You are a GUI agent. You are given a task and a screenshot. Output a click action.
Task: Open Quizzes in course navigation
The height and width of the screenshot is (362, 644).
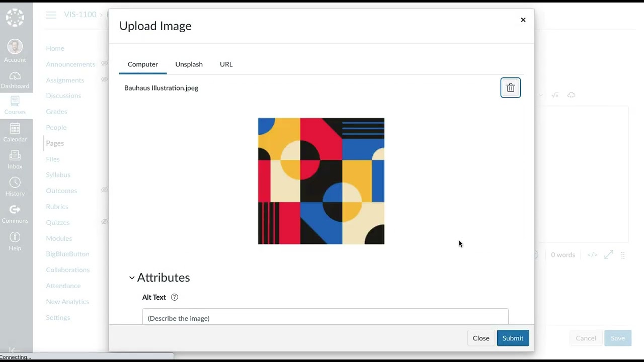pyautogui.click(x=58, y=222)
